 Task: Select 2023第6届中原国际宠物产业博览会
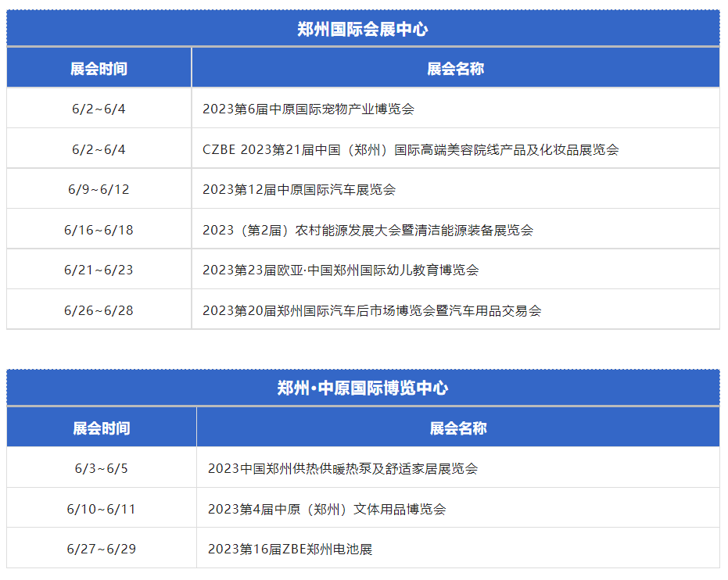point(308,109)
